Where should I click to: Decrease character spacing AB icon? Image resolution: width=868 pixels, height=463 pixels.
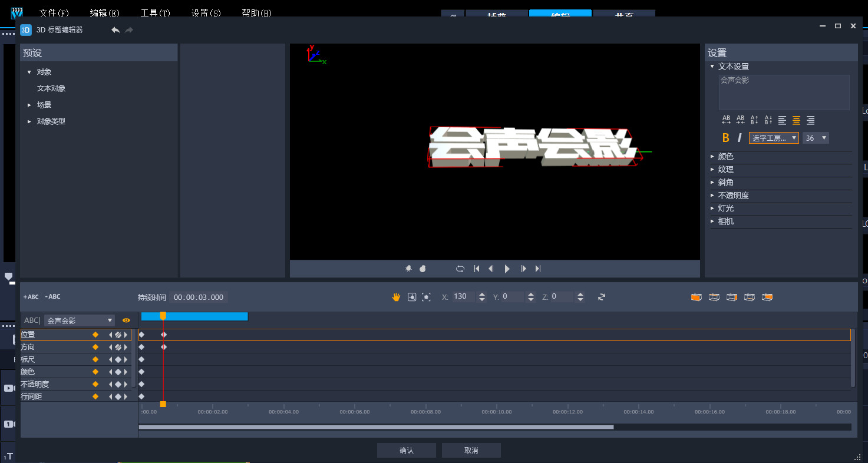(741, 120)
